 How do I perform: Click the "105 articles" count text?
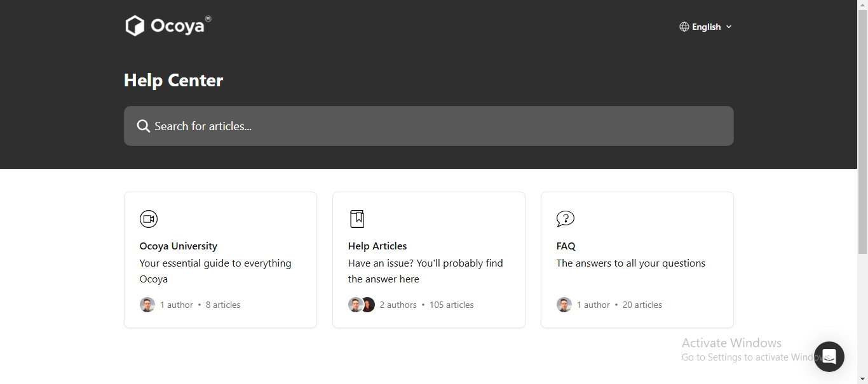point(452,305)
